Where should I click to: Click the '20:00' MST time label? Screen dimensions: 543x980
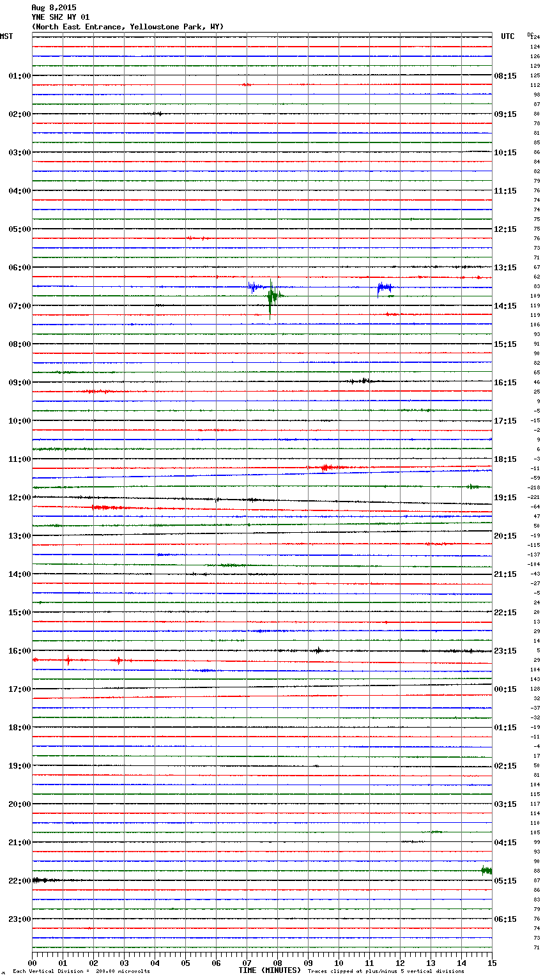click(19, 804)
